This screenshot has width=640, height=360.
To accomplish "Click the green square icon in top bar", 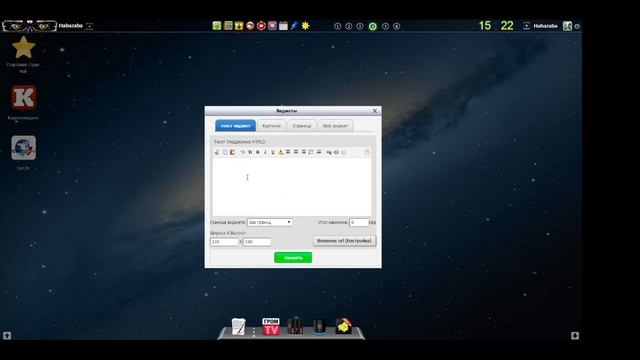I will tap(217, 26).
